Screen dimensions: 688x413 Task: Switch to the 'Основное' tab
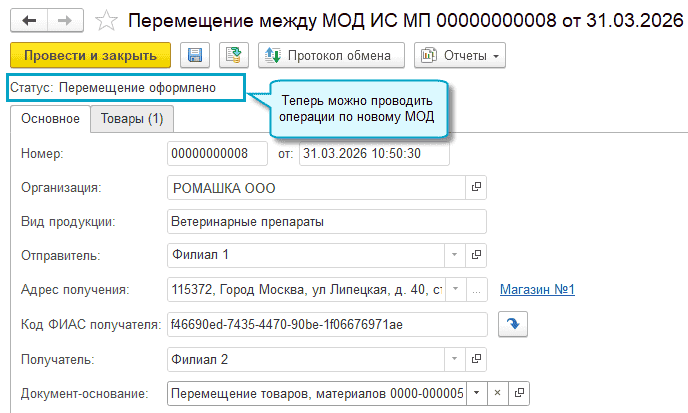coord(50,119)
